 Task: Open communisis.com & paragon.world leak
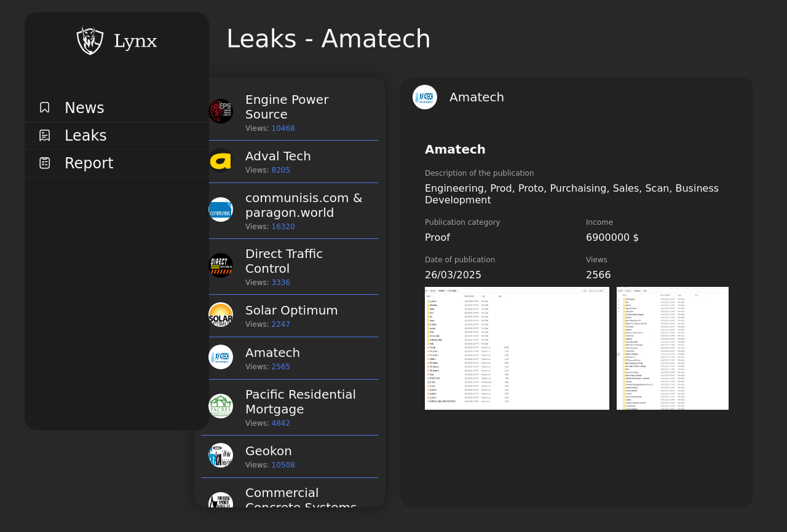(290, 211)
